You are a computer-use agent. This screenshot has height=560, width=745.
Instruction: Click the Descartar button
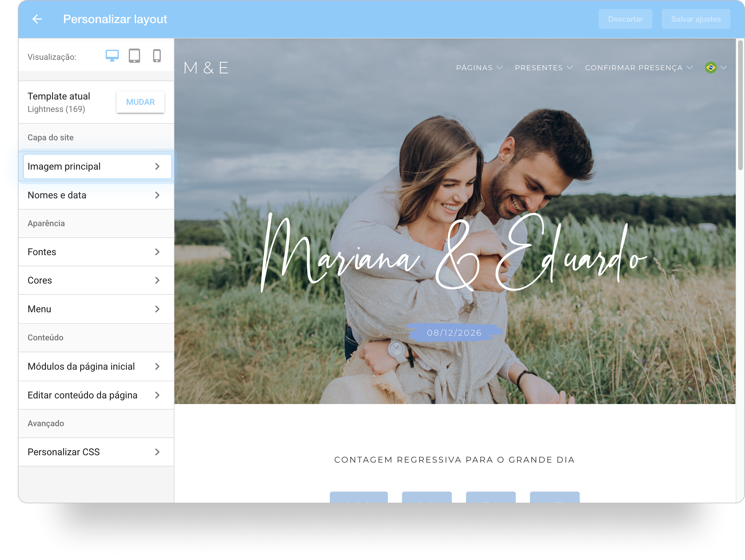coord(625,19)
